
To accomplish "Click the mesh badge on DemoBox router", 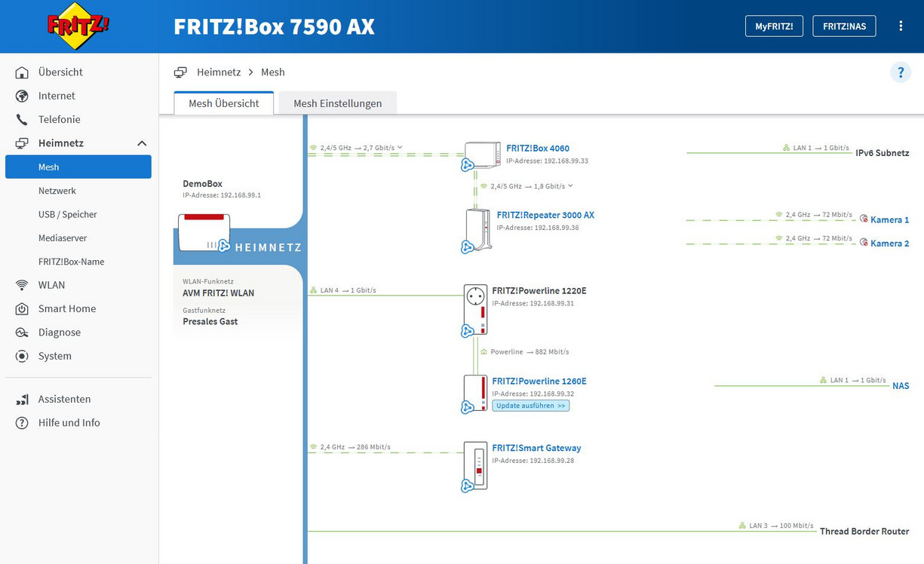I will coord(224,245).
